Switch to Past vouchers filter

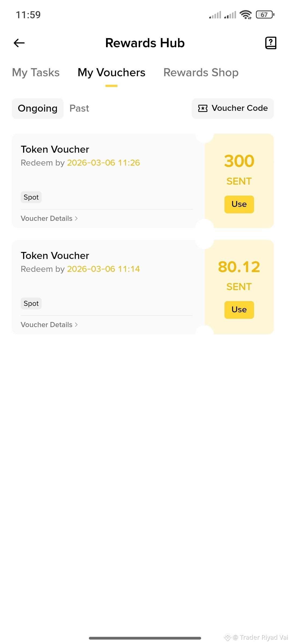pyautogui.click(x=79, y=108)
